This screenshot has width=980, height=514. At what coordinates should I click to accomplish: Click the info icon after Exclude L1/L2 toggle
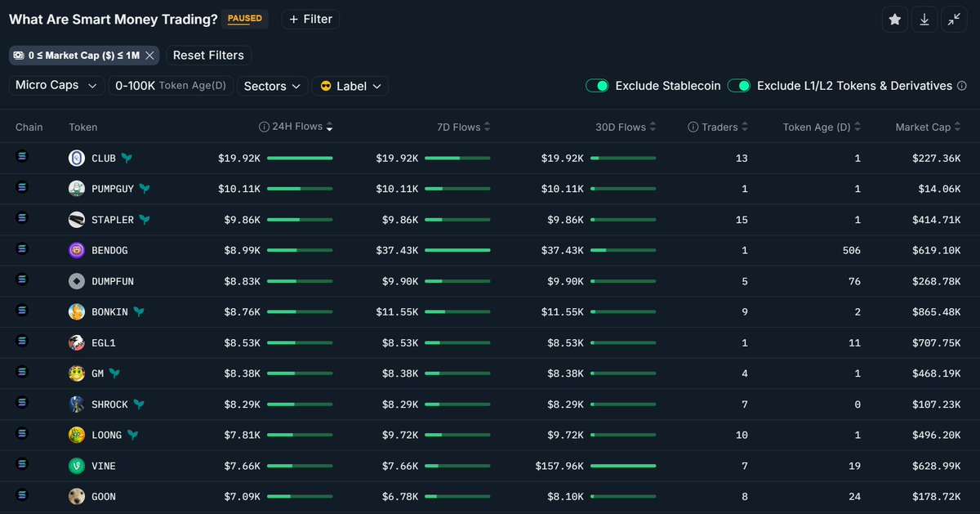point(961,86)
